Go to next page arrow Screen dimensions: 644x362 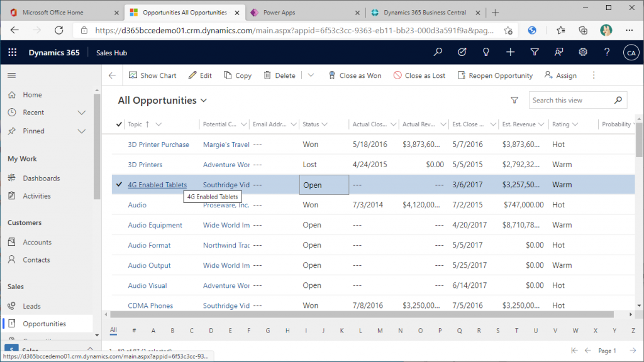coord(633,351)
